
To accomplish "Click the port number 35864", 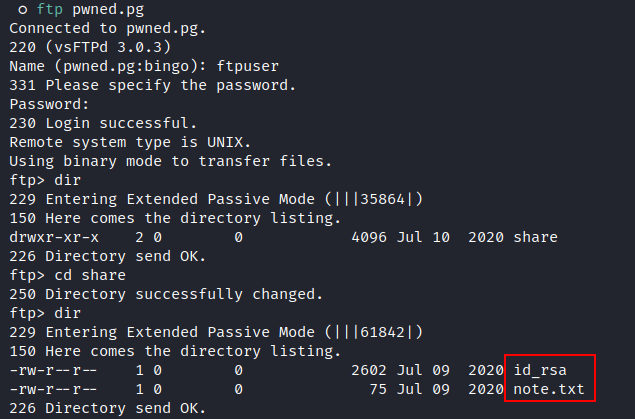I will (382, 199).
